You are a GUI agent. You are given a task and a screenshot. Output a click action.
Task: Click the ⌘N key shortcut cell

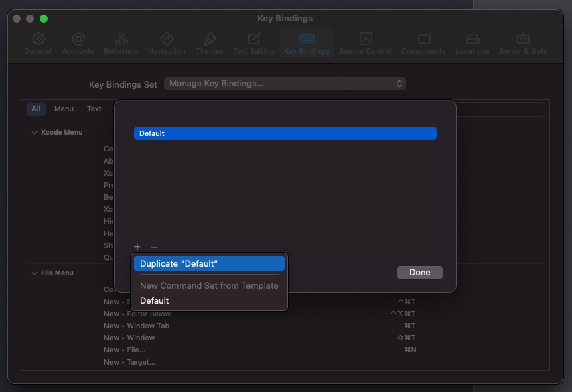click(x=410, y=350)
